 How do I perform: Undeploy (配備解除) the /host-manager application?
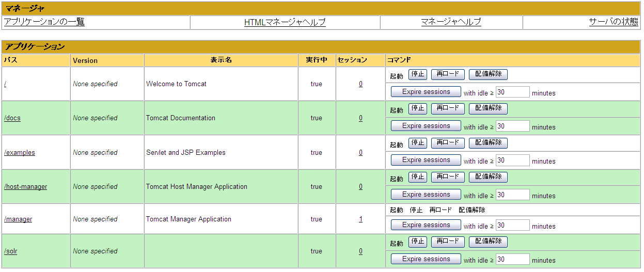click(489, 177)
